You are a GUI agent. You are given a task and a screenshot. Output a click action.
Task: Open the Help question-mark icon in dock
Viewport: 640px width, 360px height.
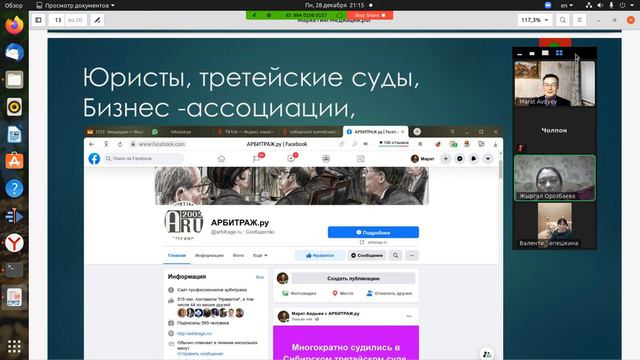14,189
